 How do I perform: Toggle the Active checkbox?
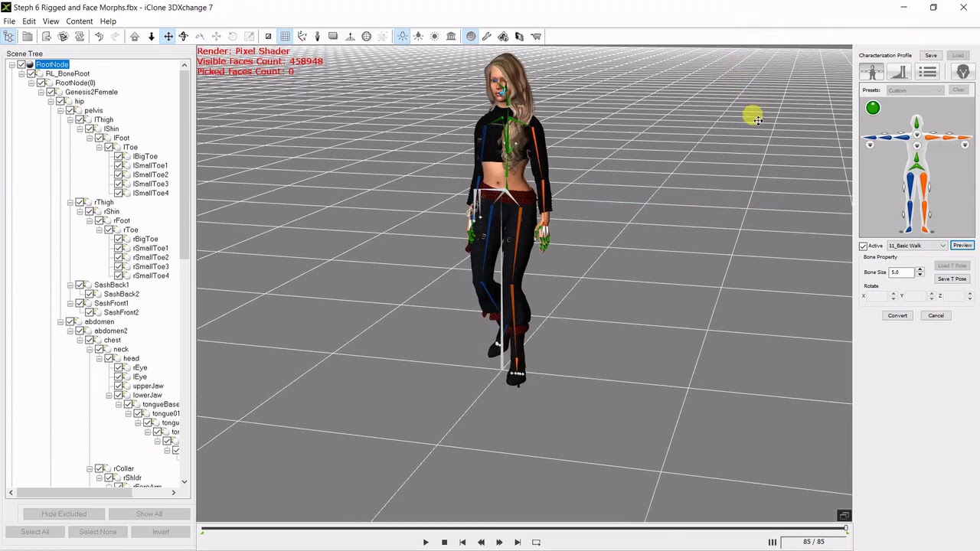point(864,246)
